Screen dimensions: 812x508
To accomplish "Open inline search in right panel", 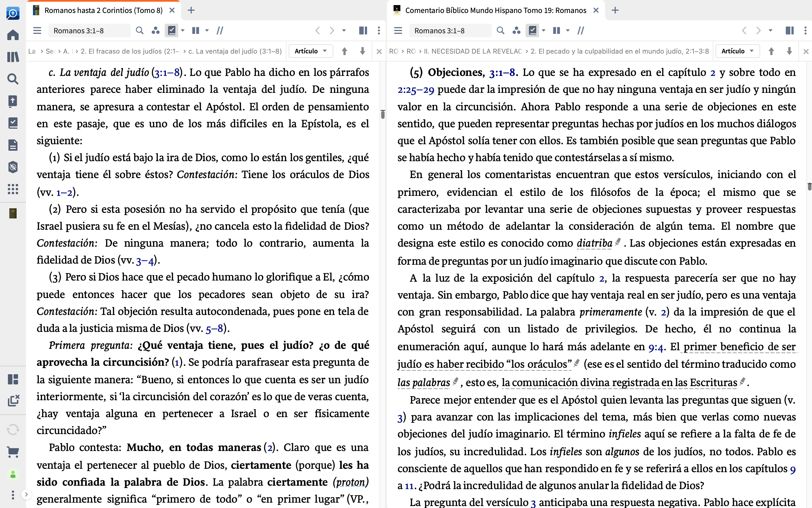I will 500,30.
